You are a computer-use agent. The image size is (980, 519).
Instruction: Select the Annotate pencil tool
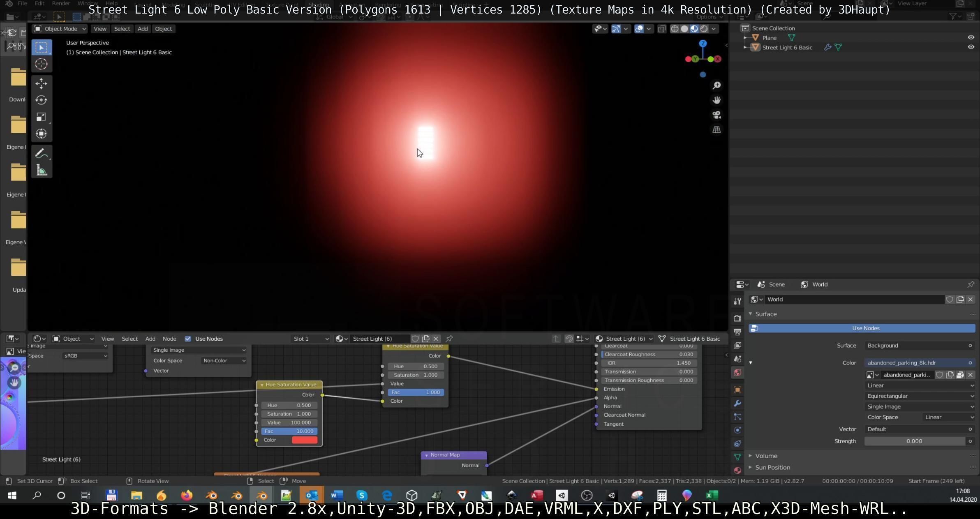41,153
